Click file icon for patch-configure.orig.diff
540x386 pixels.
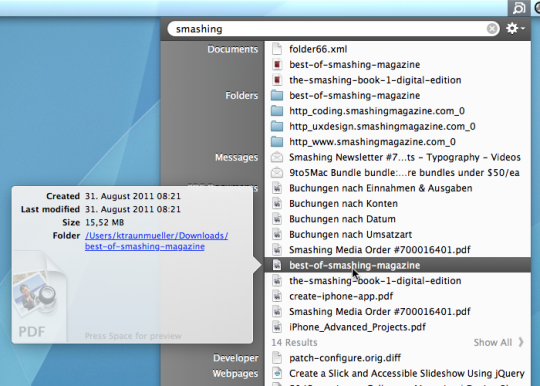click(277, 358)
